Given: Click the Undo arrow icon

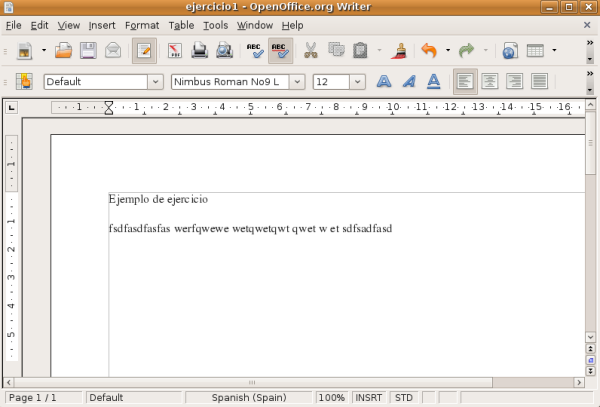Looking at the screenshot, I should point(430,50).
